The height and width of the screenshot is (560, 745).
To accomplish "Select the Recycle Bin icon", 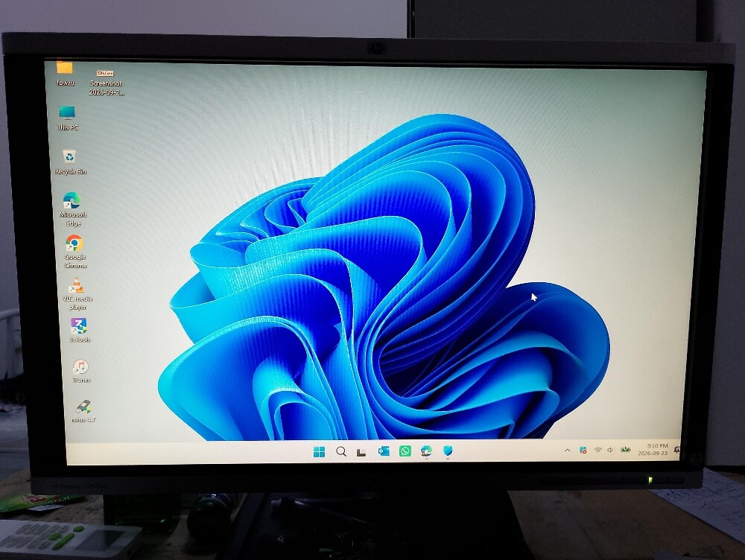I will [x=69, y=156].
